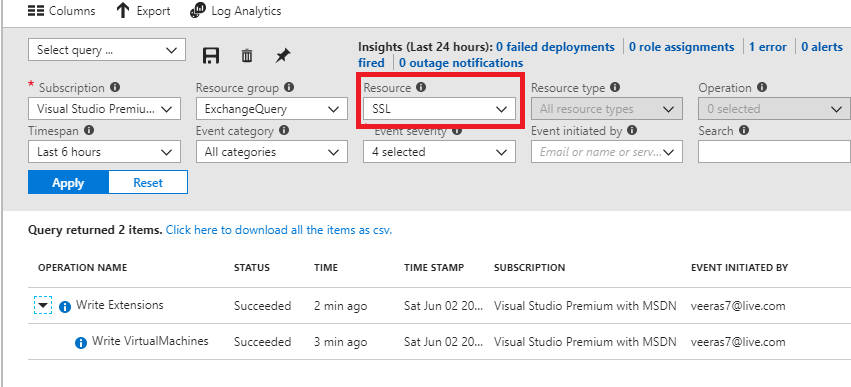Click Succeeded status in Write Extensions row
The image size is (851, 387).
click(262, 306)
